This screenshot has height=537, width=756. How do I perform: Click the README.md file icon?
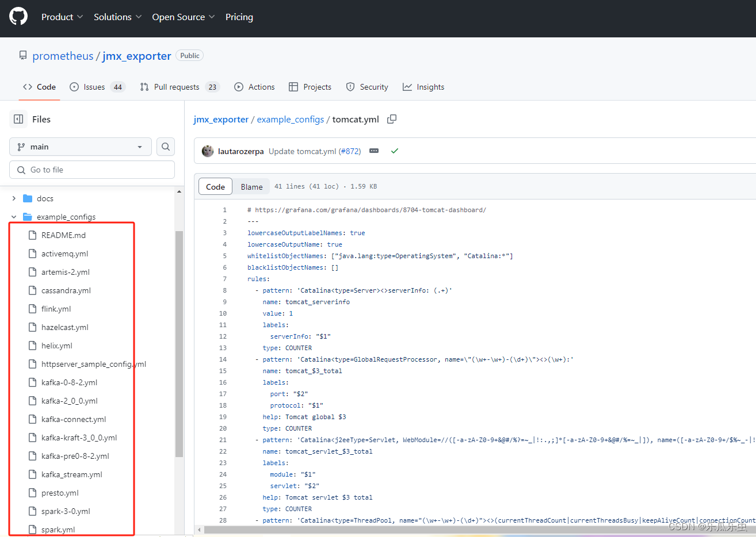click(x=33, y=235)
